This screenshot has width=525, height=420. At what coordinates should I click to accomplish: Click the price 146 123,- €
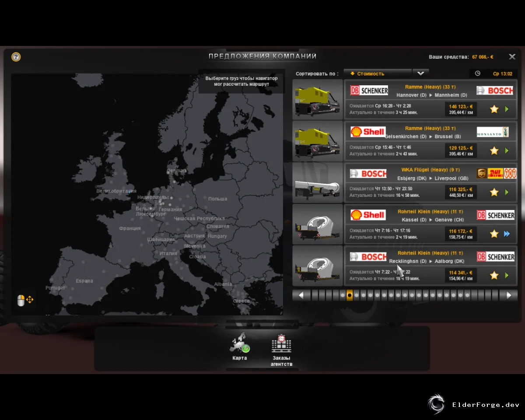[x=461, y=106]
